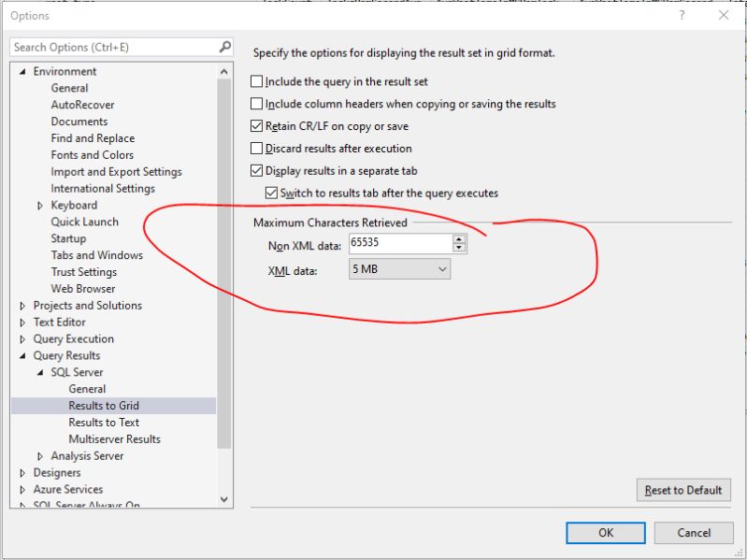The width and height of the screenshot is (747, 560).
Task: Collapse the Query Results node
Action: [22, 355]
